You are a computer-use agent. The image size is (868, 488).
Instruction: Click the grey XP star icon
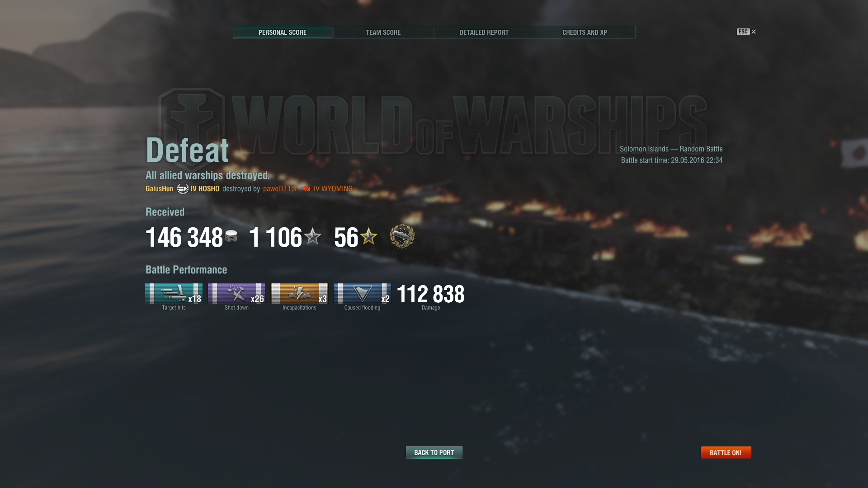click(x=312, y=236)
